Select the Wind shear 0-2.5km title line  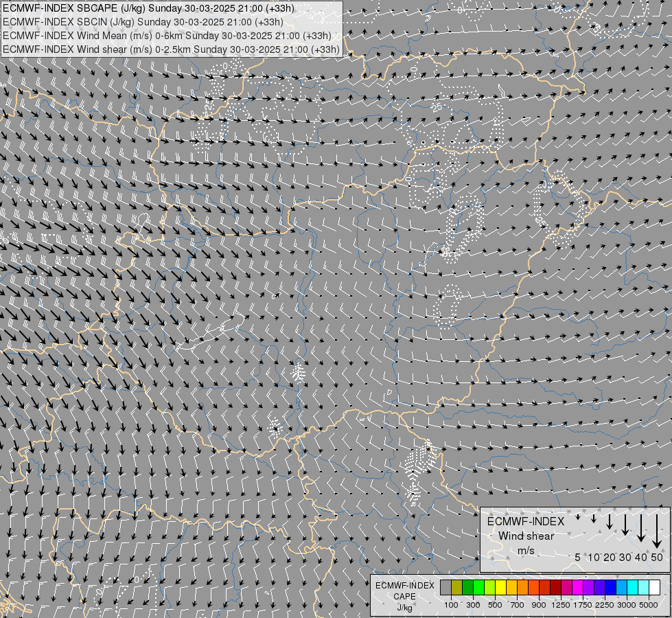171,49
